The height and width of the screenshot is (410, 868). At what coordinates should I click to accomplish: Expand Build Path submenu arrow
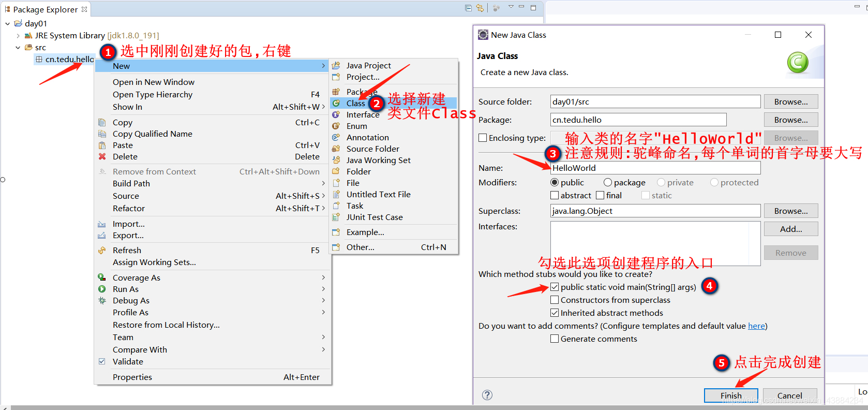(x=324, y=183)
